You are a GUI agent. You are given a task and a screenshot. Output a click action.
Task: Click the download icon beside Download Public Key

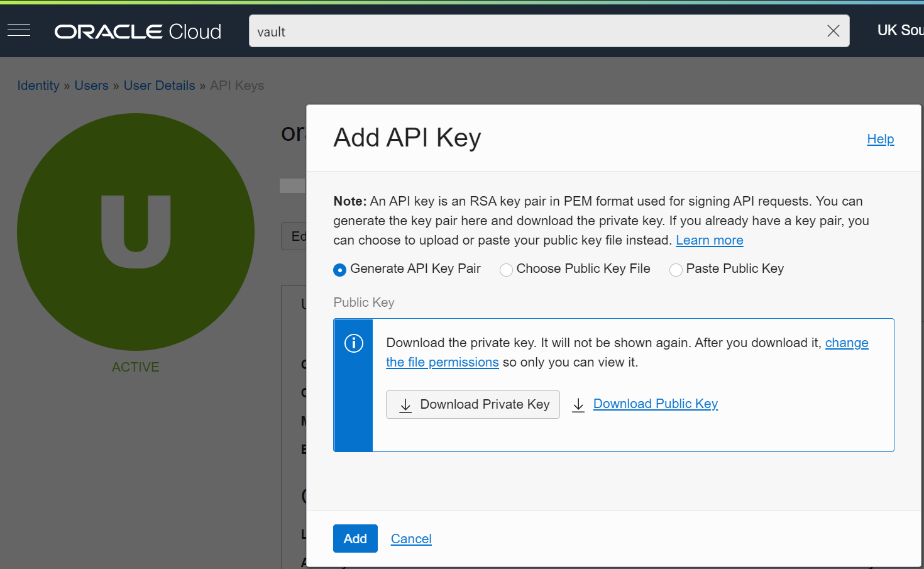(x=578, y=405)
